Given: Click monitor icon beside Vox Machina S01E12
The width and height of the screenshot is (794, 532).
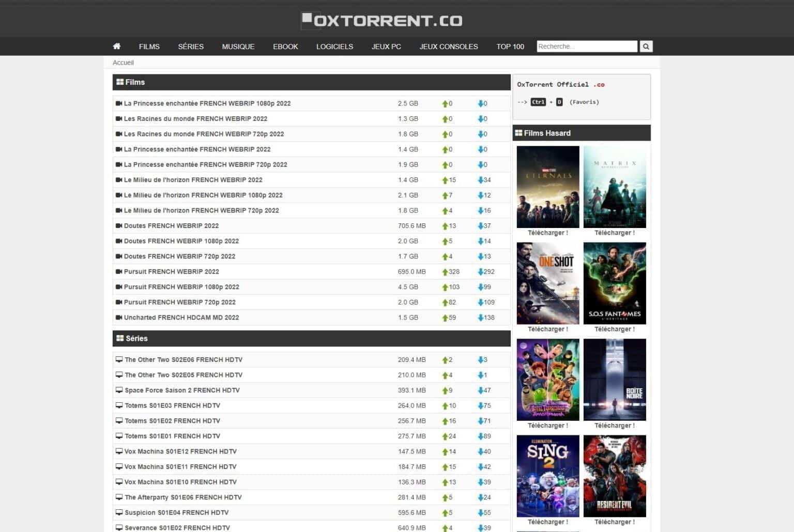Looking at the screenshot, I should [119, 451].
